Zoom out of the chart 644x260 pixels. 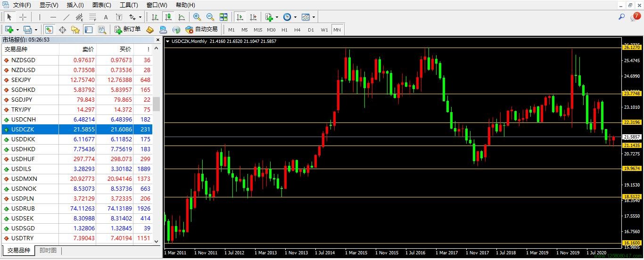210,17
